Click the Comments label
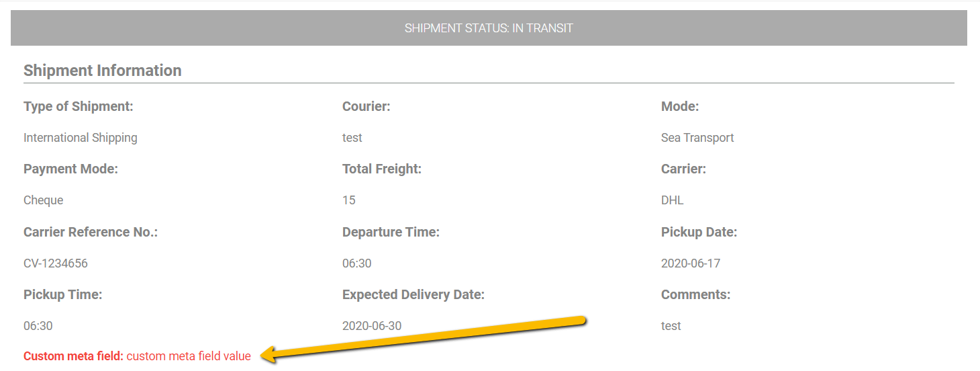 pos(695,294)
